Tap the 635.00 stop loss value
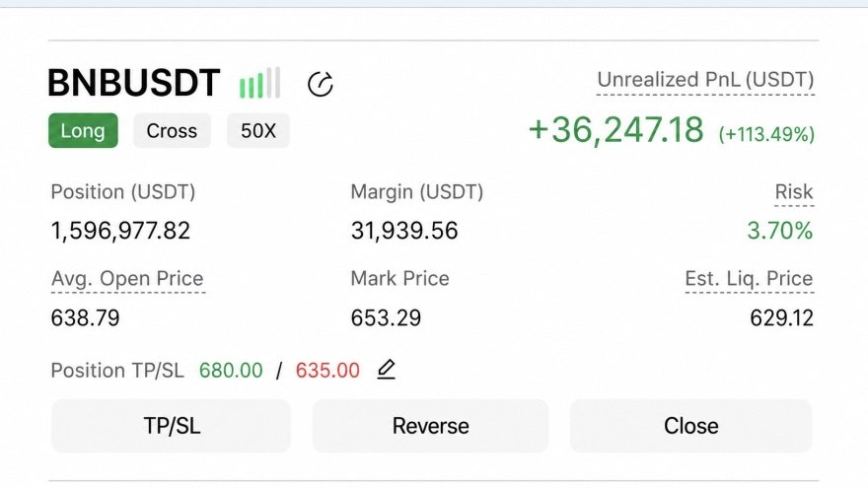868x488 pixels. [327, 370]
